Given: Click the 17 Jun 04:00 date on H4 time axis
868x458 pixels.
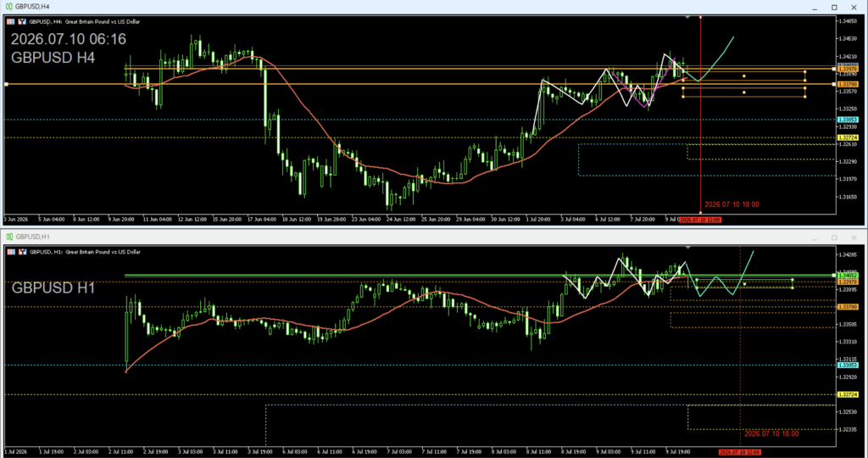Looking at the screenshot, I should (x=263, y=220).
